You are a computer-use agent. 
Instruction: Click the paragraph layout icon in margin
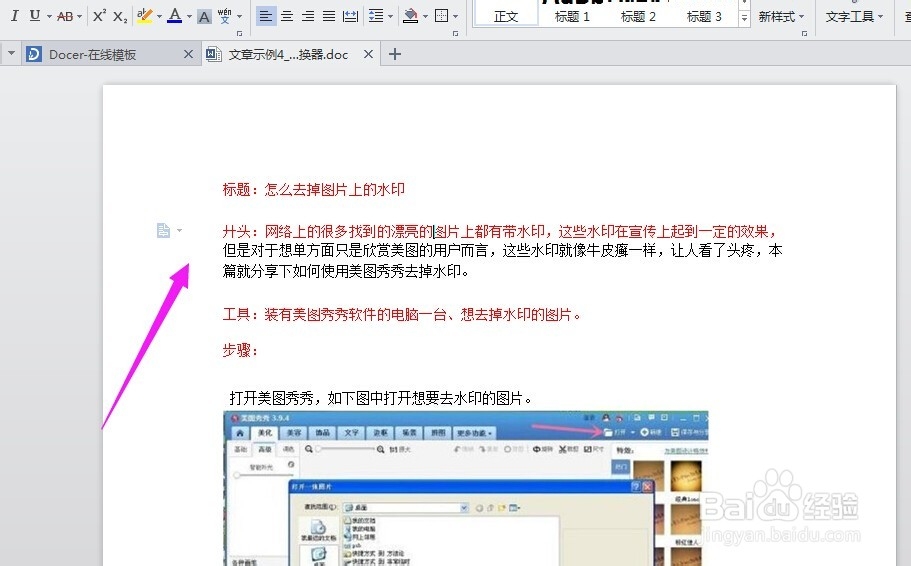tap(163, 231)
